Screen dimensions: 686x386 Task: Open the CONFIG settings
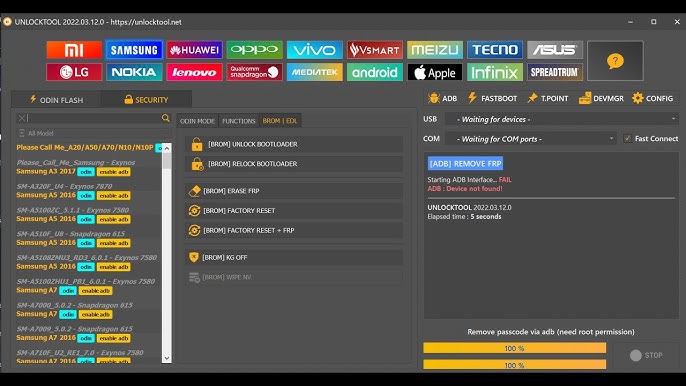[x=653, y=98]
